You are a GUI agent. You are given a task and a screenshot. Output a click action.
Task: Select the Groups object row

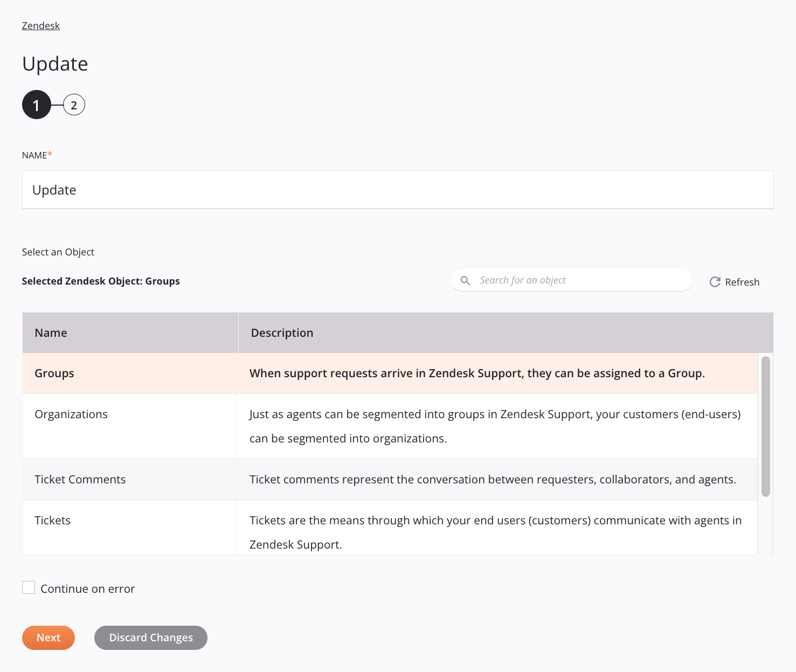click(390, 373)
